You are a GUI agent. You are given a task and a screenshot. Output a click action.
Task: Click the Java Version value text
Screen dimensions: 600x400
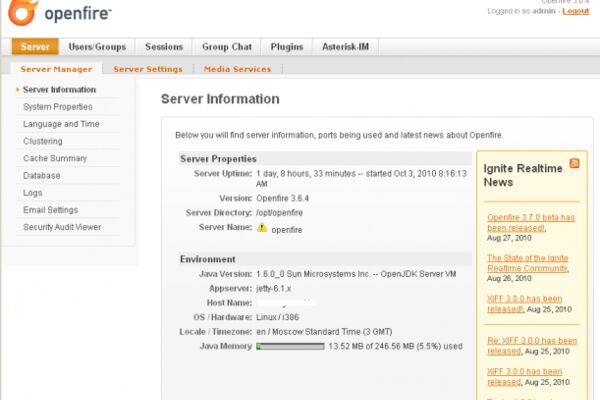[x=356, y=274]
